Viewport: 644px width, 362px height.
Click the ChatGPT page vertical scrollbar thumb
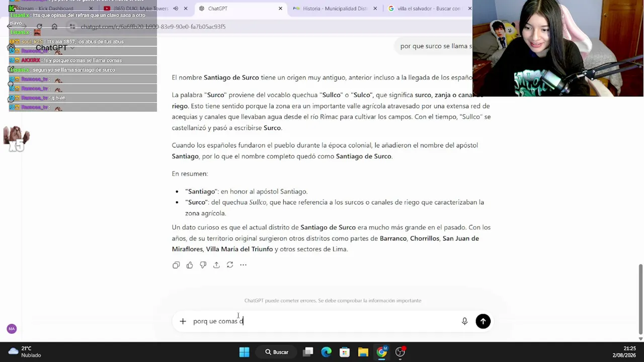click(x=640, y=298)
